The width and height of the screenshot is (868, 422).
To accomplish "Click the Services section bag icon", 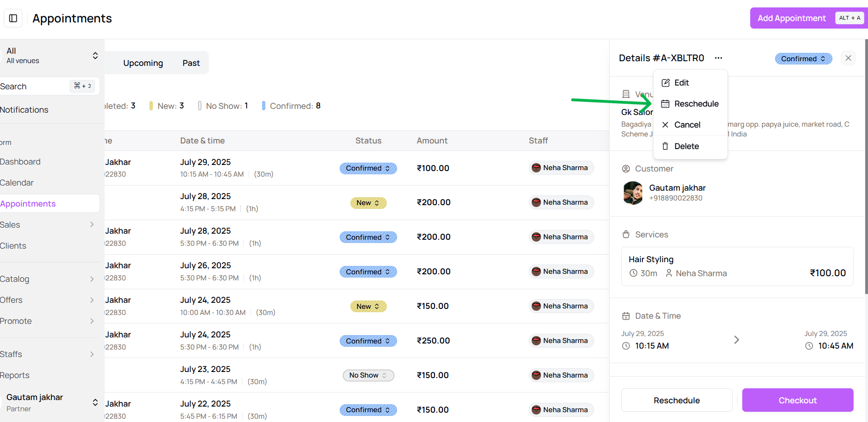I will (626, 235).
